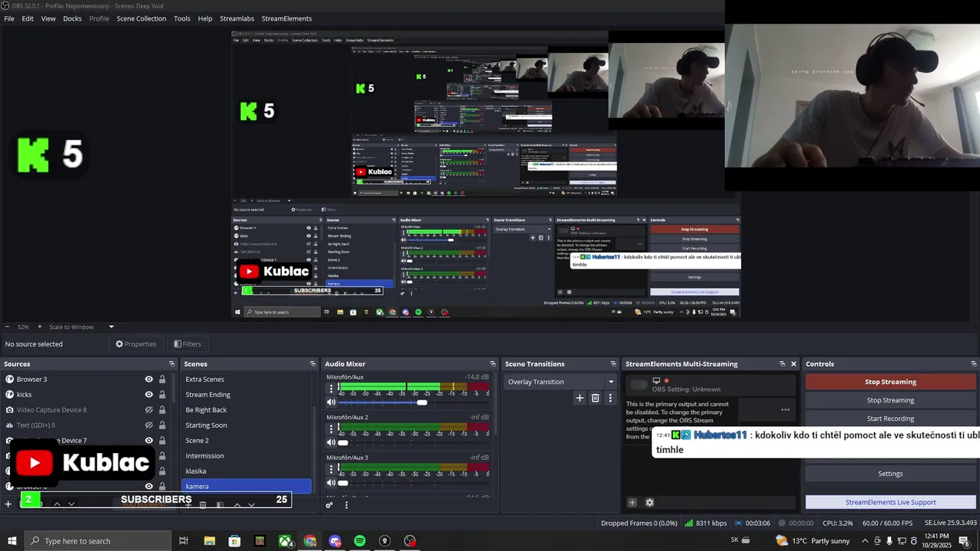The height and width of the screenshot is (551, 980).
Task: Open StreamElements Live Support
Action: tap(890, 502)
